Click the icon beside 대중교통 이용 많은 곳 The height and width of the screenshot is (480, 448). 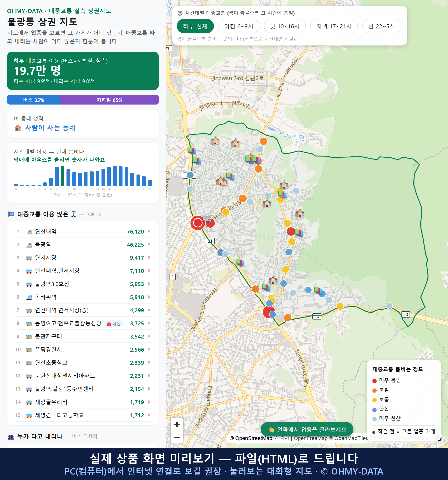coord(11,214)
